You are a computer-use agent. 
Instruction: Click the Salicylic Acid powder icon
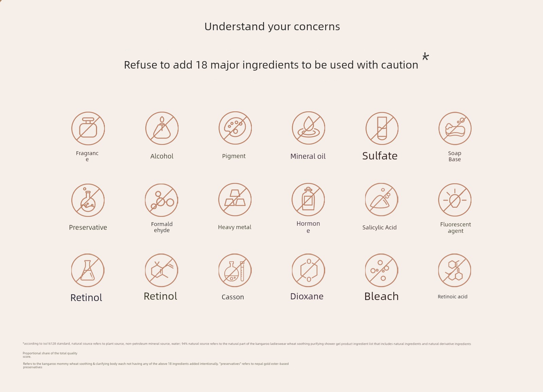tap(381, 200)
